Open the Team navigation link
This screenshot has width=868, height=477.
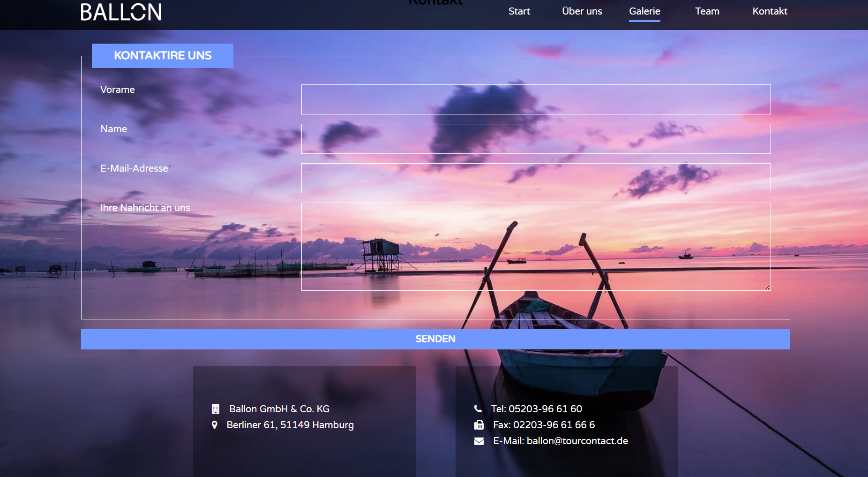707,11
